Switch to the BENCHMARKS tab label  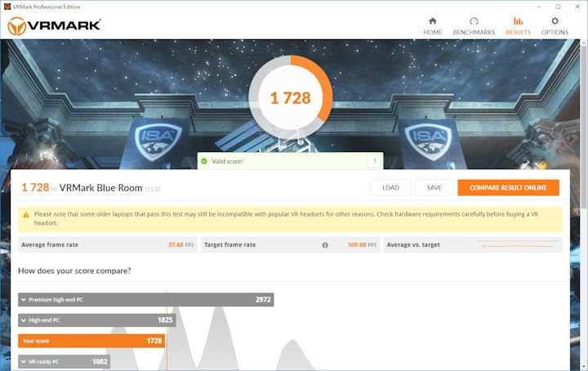[x=474, y=32]
